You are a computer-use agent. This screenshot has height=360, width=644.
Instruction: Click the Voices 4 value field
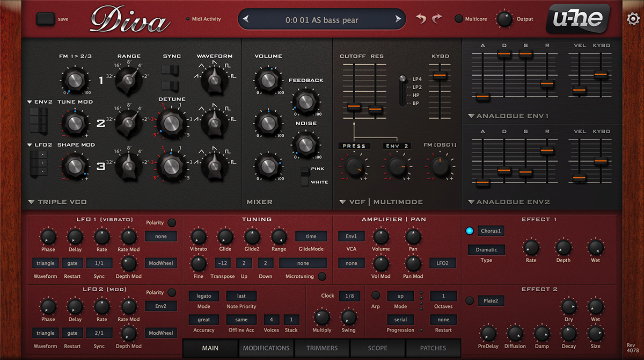tap(271, 320)
